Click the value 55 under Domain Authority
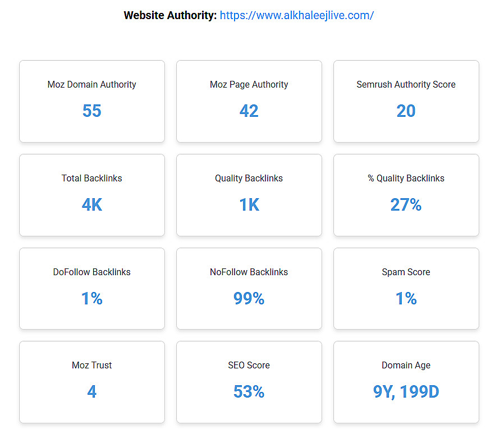Image resolution: width=504 pixels, height=438 pixels. (x=92, y=111)
